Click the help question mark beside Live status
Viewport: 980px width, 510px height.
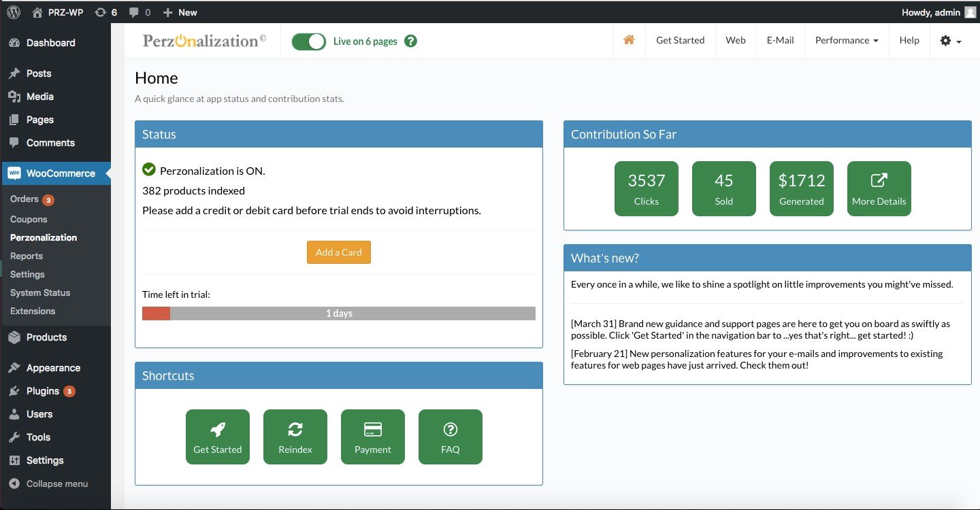point(410,41)
